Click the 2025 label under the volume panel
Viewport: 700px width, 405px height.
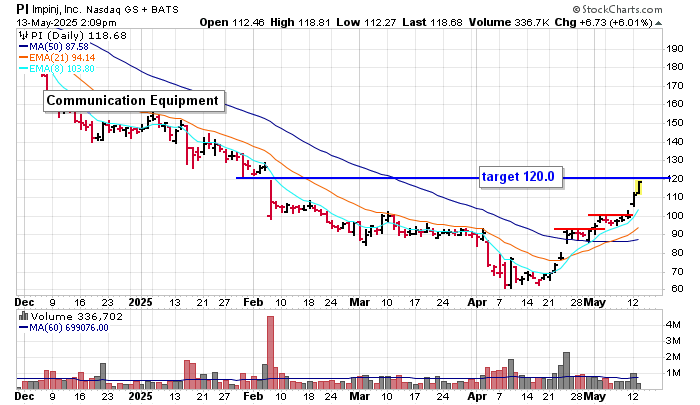(140, 396)
